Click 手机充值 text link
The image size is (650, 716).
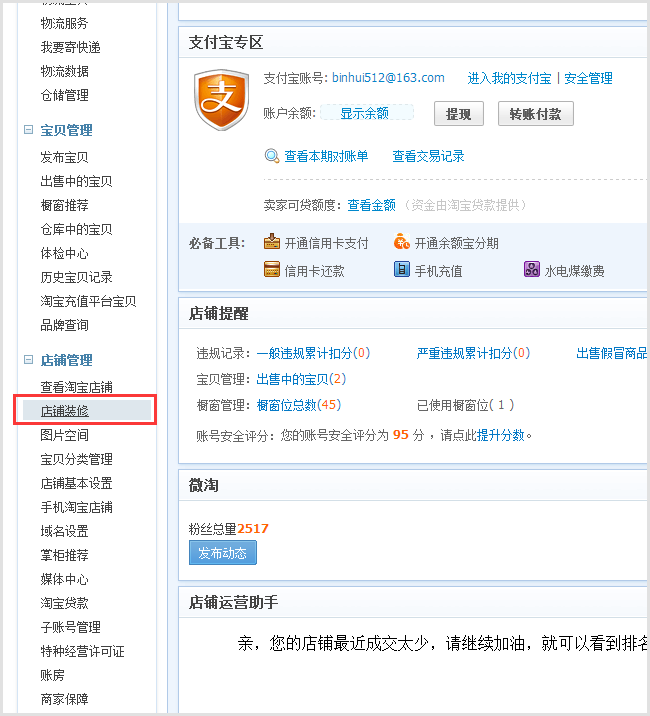point(439,271)
